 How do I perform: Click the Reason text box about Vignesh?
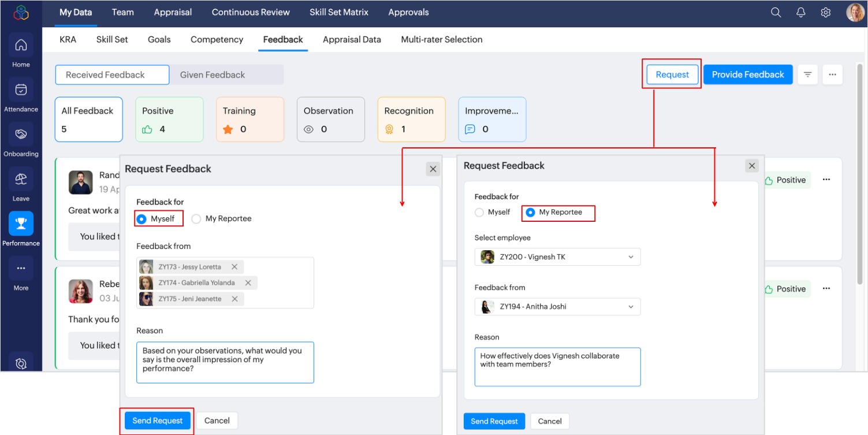pos(557,367)
